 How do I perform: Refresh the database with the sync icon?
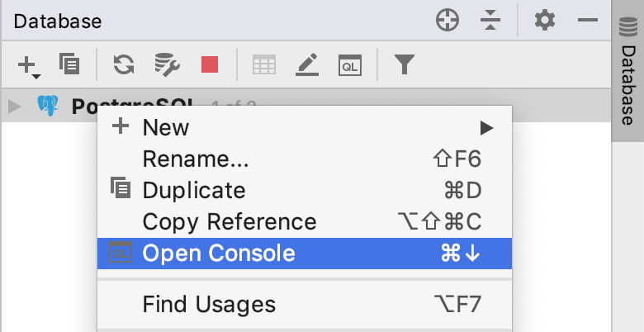124,64
